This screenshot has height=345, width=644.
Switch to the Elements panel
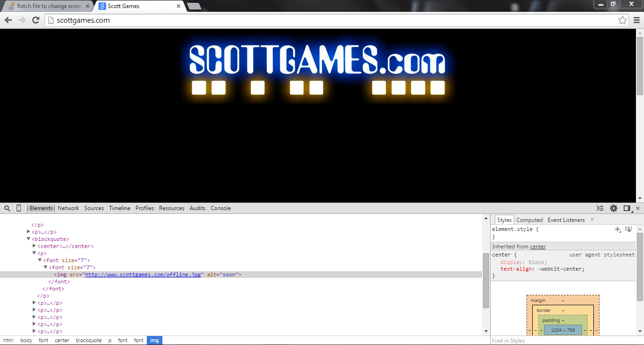pos(41,208)
